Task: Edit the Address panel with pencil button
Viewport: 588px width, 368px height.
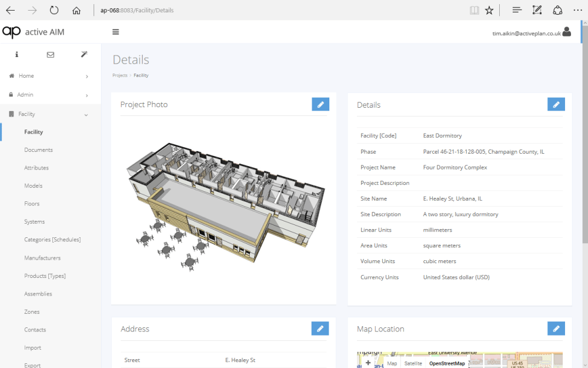Action: point(320,329)
